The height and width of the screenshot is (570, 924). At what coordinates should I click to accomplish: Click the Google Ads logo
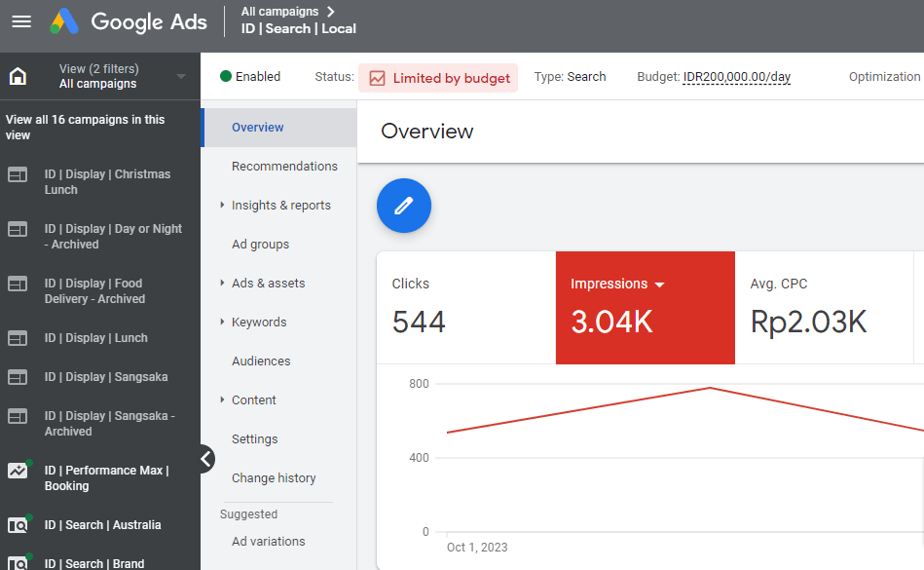coord(127,21)
